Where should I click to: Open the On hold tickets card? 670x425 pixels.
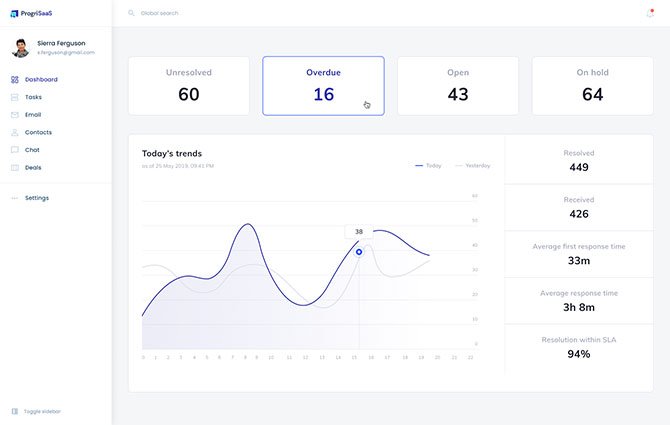[x=592, y=86]
